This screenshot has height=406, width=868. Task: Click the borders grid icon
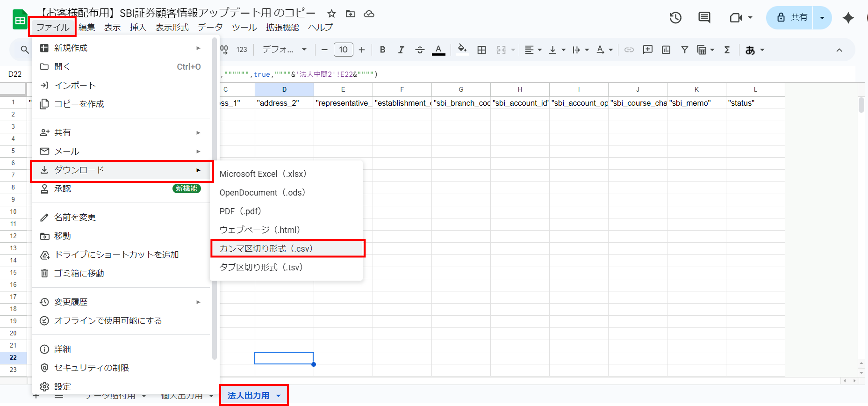pos(482,50)
